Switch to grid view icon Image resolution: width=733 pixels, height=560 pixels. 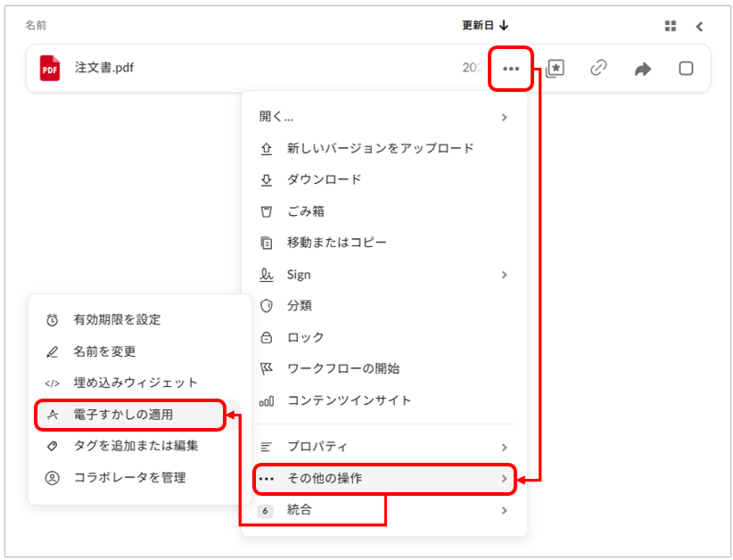pyautogui.click(x=671, y=26)
